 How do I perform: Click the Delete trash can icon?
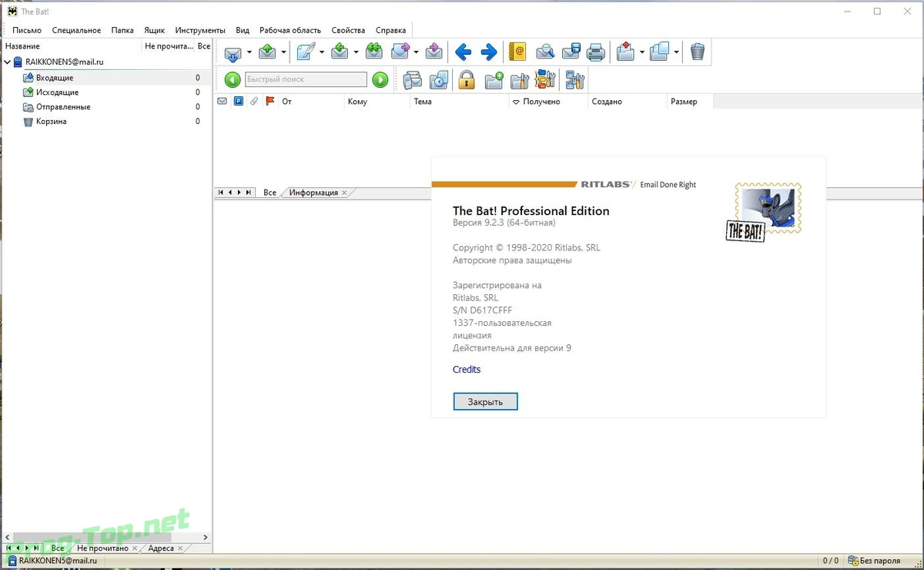[698, 52]
